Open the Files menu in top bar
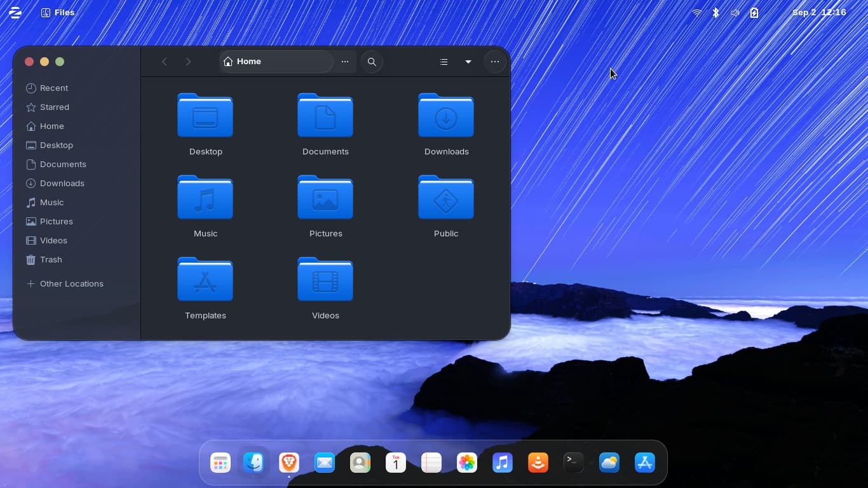The image size is (868, 488). point(58,13)
